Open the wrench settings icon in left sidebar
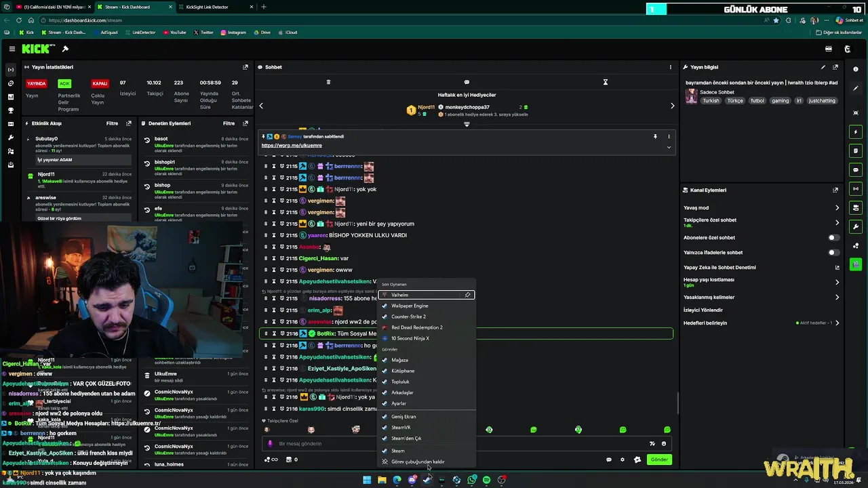This screenshot has height=488, width=868. click(10, 138)
